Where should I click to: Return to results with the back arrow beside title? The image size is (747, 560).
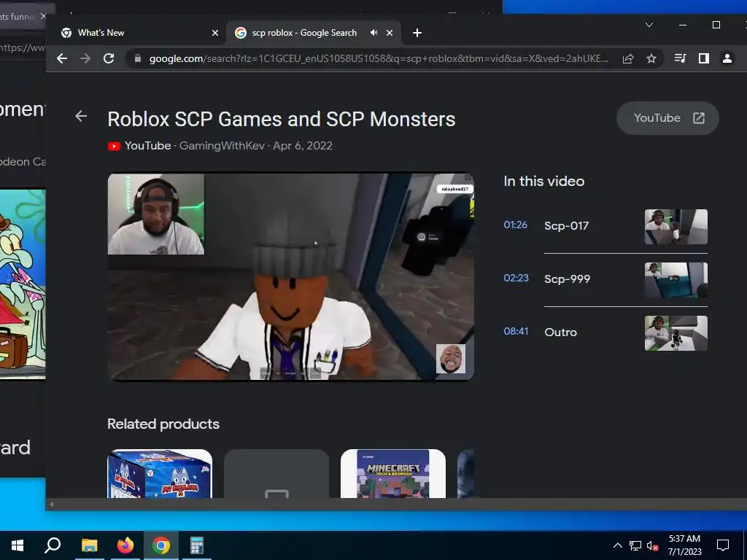coord(81,116)
